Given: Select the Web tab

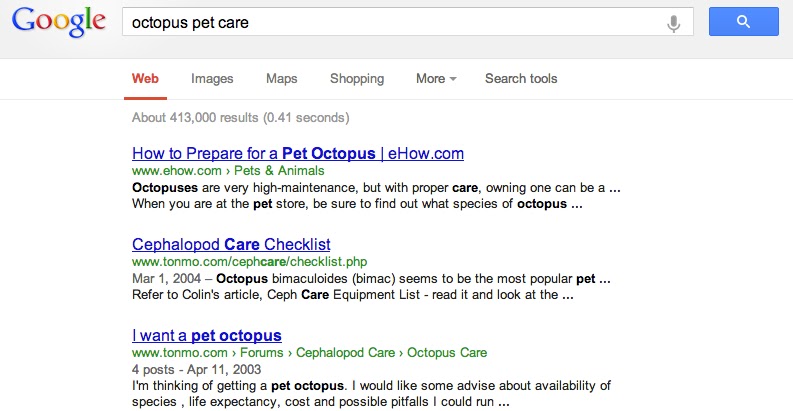Looking at the screenshot, I should coord(145,78).
